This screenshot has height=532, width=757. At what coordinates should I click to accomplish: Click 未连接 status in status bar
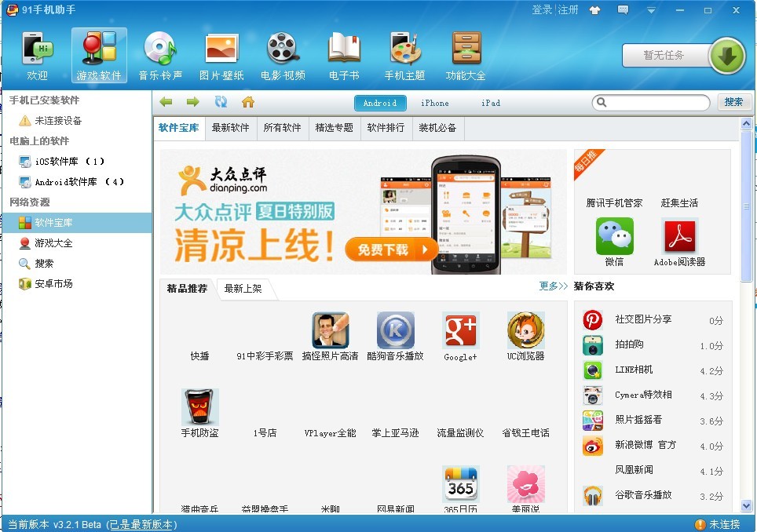click(x=718, y=524)
